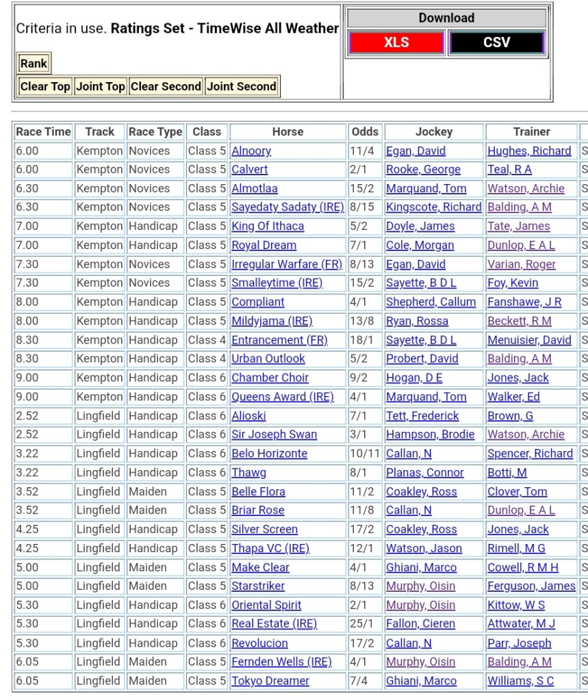Viewport: 588px width, 700px height.
Task: Select trainer Ferguson, James
Action: point(531,586)
